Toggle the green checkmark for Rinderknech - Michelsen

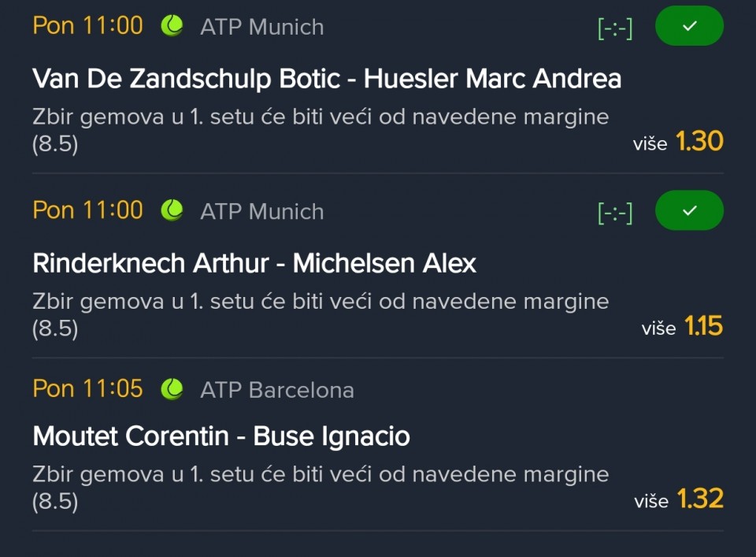click(x=689, y=210)
